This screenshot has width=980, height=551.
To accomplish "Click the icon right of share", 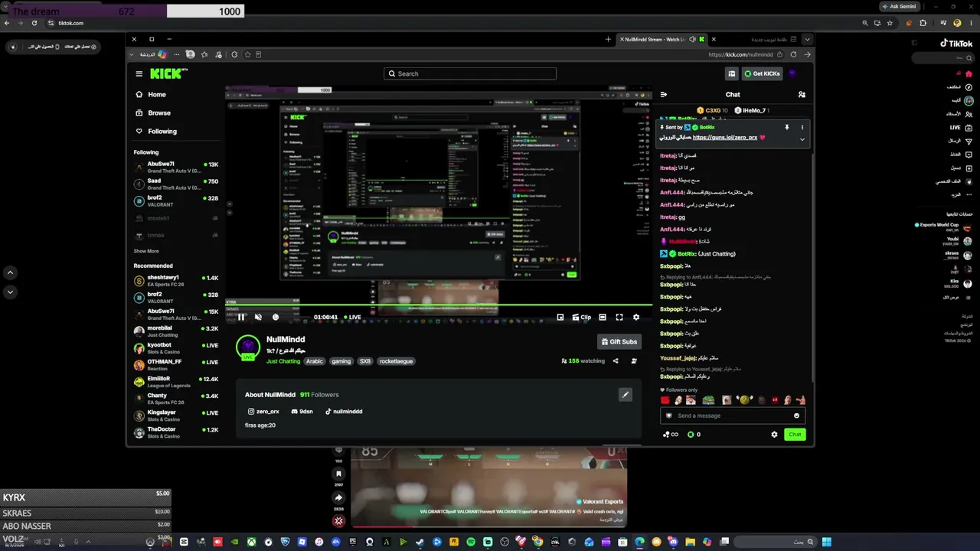I will [634, 361].
